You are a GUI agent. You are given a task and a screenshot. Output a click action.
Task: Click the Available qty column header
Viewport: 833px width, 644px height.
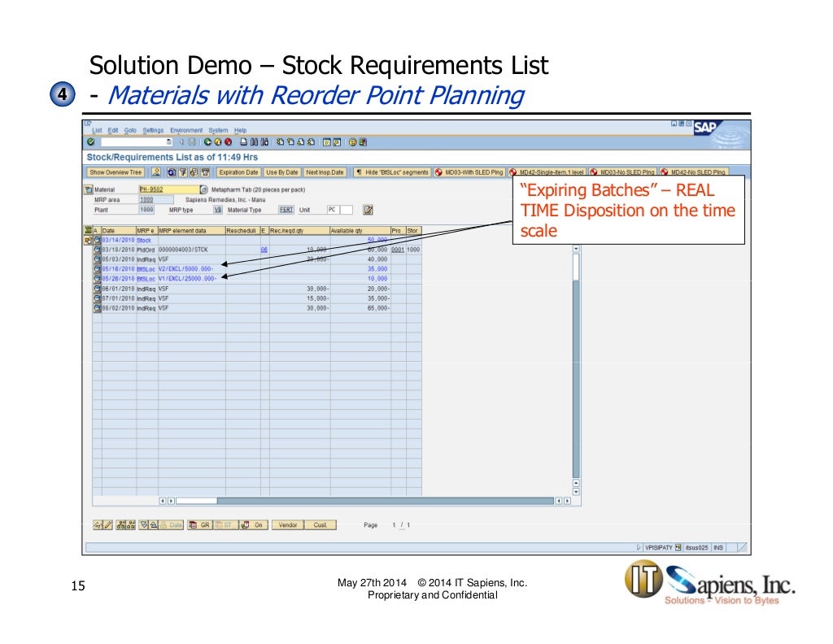click(x=360, y=230)
